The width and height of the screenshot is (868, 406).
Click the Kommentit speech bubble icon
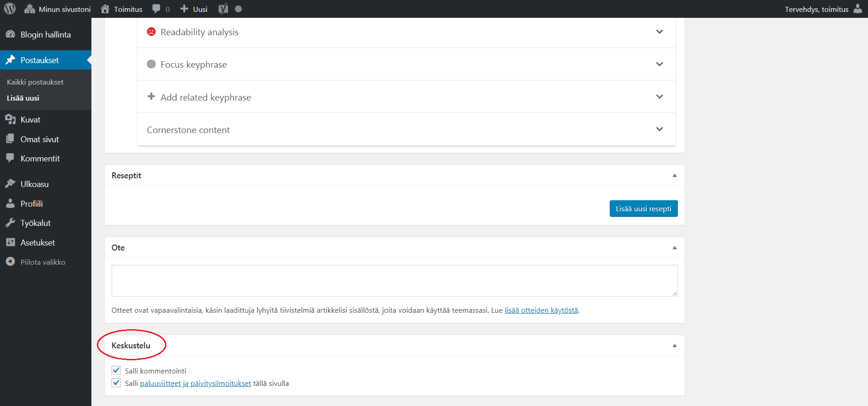coord(10,158)
